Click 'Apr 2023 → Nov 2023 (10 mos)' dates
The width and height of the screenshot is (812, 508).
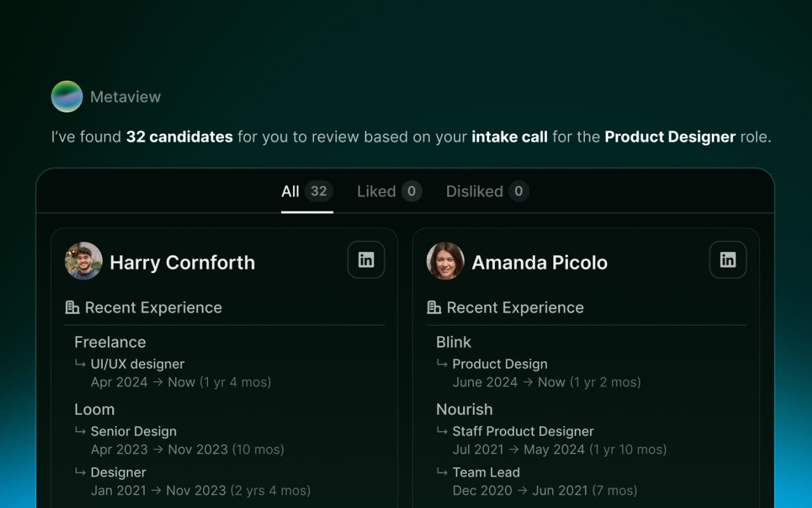click(x=187, y=450)
